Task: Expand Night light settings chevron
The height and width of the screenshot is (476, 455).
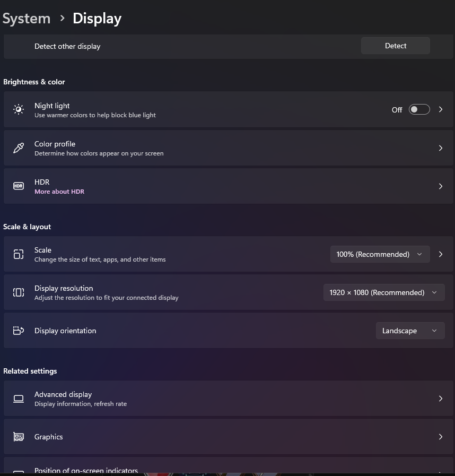Action: [441, 109]
